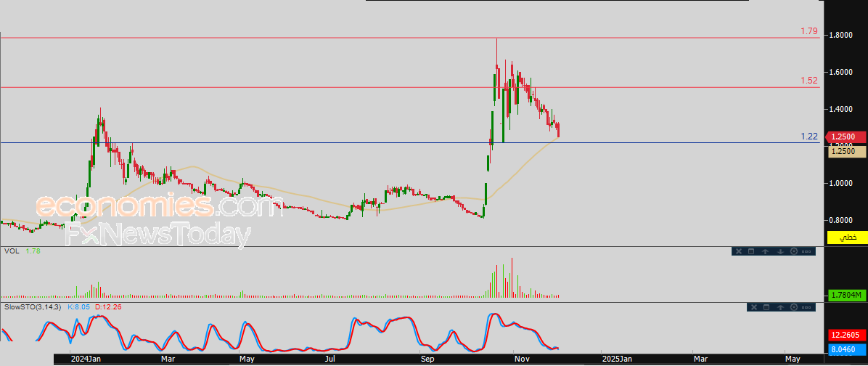Screen dimensions: 868x366
Task: Click the K:8.05 stochastic value
Action: (79, 306)
